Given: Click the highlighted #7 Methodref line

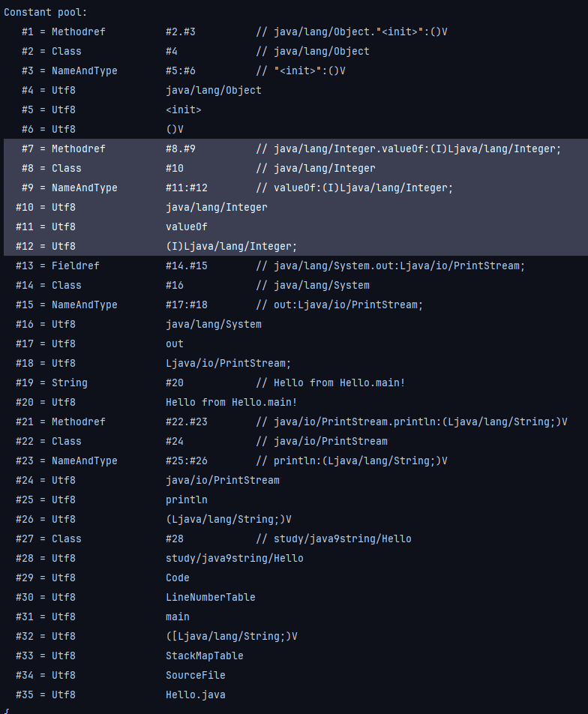Looking at the screenshot, I should coord(78,148).
